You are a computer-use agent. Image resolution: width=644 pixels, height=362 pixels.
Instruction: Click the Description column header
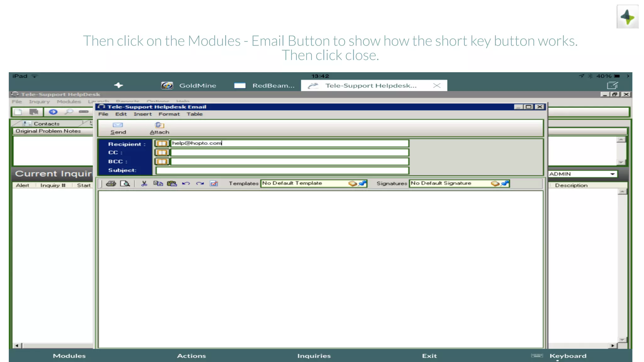(x=571, y=185)
